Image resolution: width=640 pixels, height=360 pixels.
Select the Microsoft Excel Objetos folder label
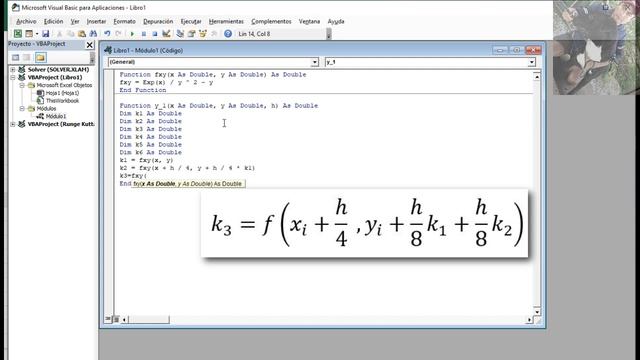click(x=64, y=85)
